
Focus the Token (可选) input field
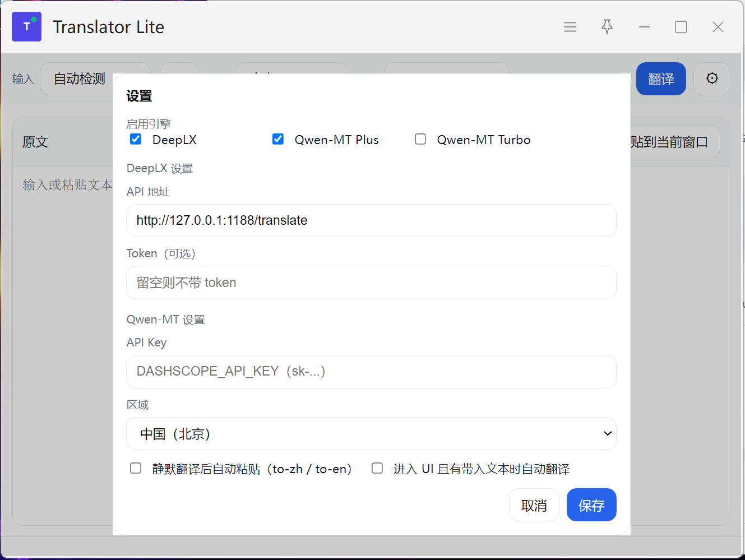tap(371, 283)
